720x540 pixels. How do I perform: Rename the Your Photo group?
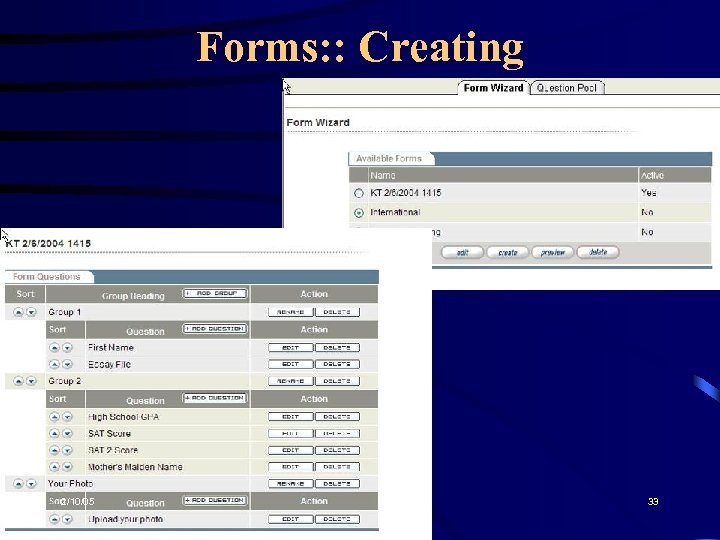pos(291,484)
